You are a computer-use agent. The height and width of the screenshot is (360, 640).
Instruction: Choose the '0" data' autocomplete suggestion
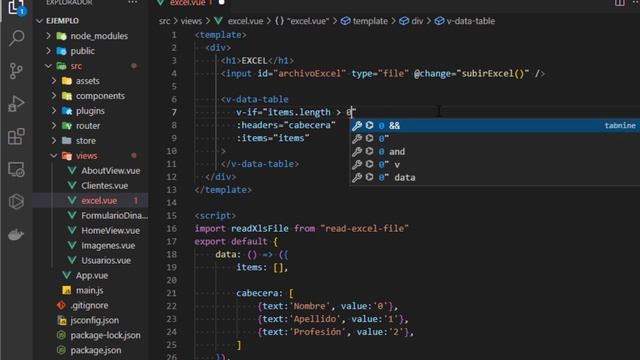494,178
